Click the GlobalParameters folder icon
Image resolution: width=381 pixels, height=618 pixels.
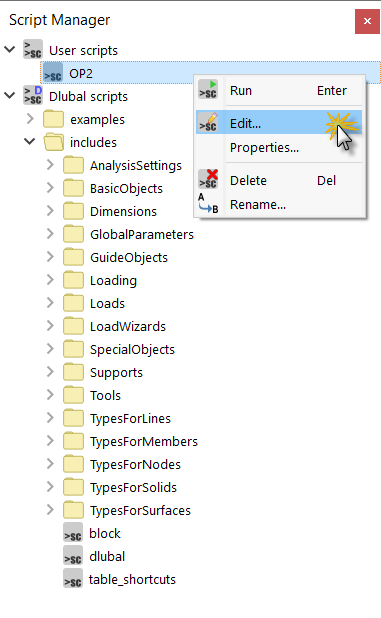click(73, 234)
